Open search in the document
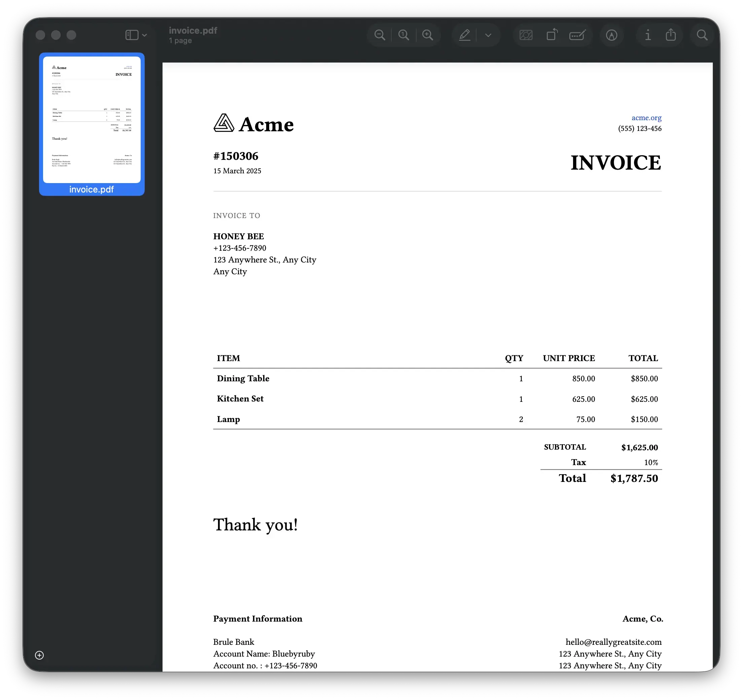 [702, 35]
